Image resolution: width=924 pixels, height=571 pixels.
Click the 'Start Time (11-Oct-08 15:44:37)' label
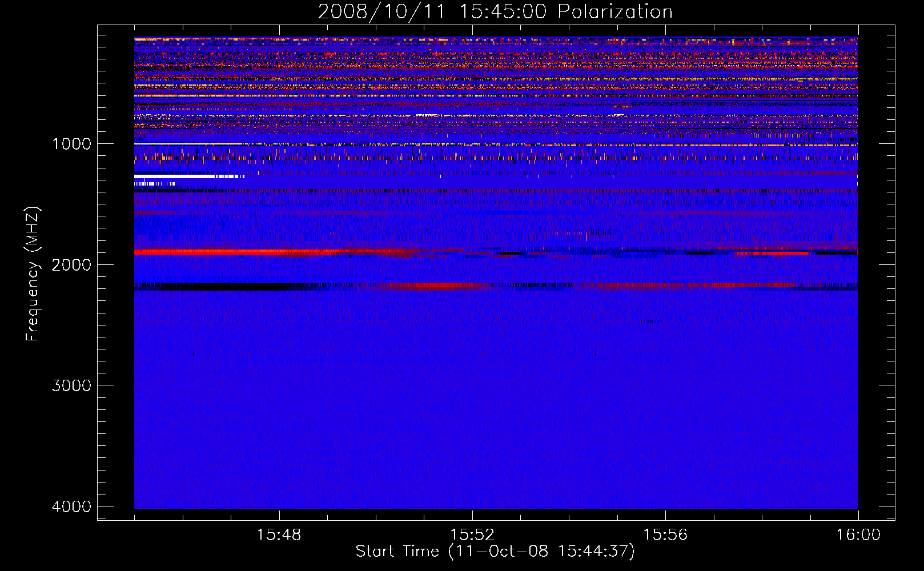click(495, 552)
